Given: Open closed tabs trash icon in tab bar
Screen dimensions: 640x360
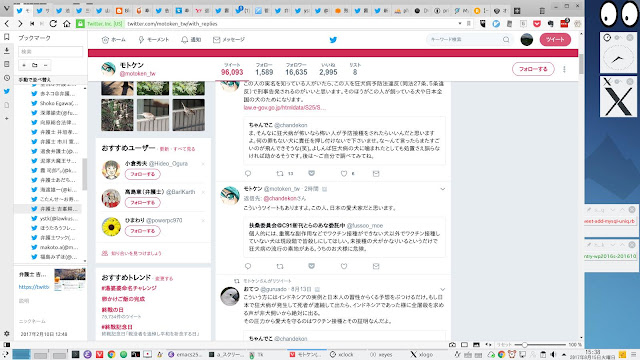Looking at the screenshot, I should tap(542, 11).
